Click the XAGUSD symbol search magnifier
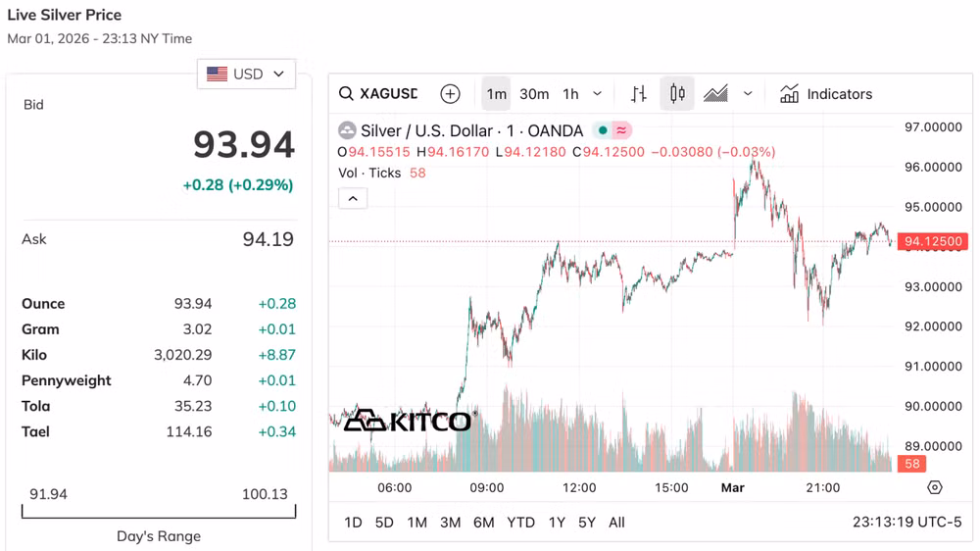Screen dimensions: 980x551 pyautogui.click(x=346, y=94)
